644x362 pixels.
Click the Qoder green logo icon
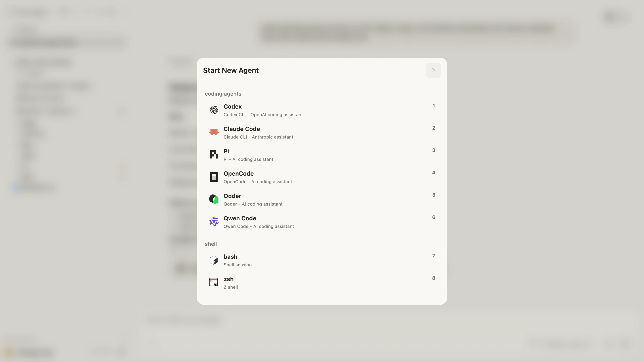(214, 199)
